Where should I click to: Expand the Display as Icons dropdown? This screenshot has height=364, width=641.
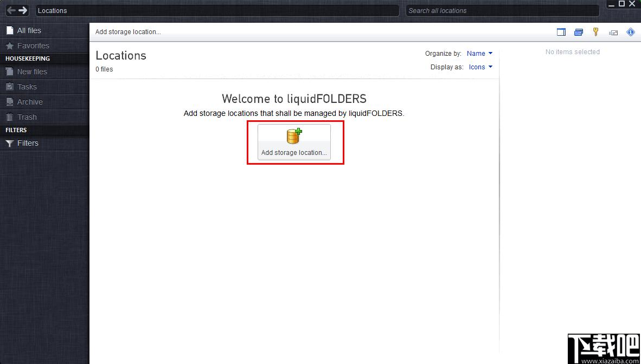tap(480, 67)
